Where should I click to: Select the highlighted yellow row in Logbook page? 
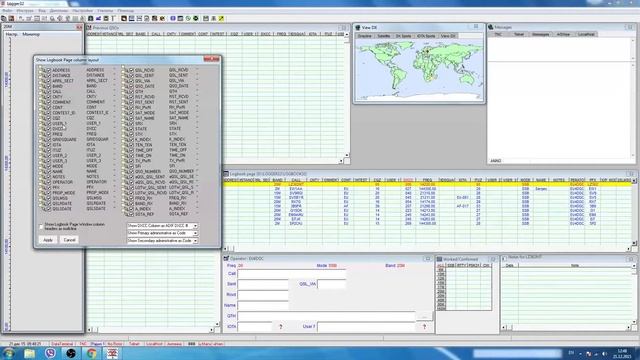pyautogui.click(x=428, y=184)
